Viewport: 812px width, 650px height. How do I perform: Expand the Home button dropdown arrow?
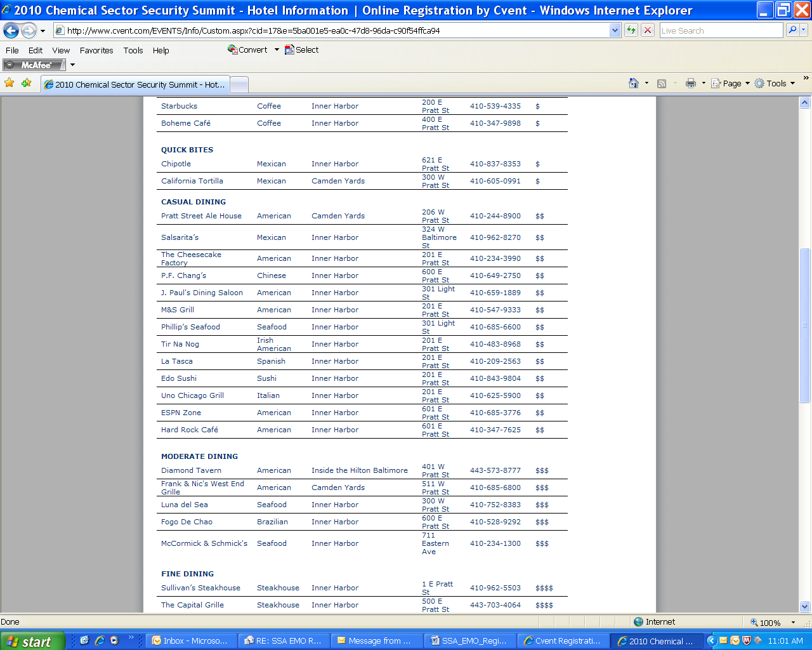[646, 83]
